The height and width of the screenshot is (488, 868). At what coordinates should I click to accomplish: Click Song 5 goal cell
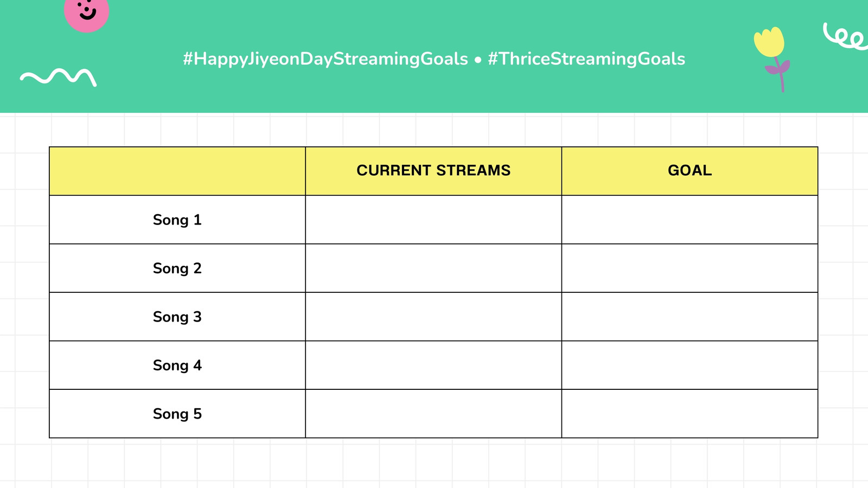[690, 414]
